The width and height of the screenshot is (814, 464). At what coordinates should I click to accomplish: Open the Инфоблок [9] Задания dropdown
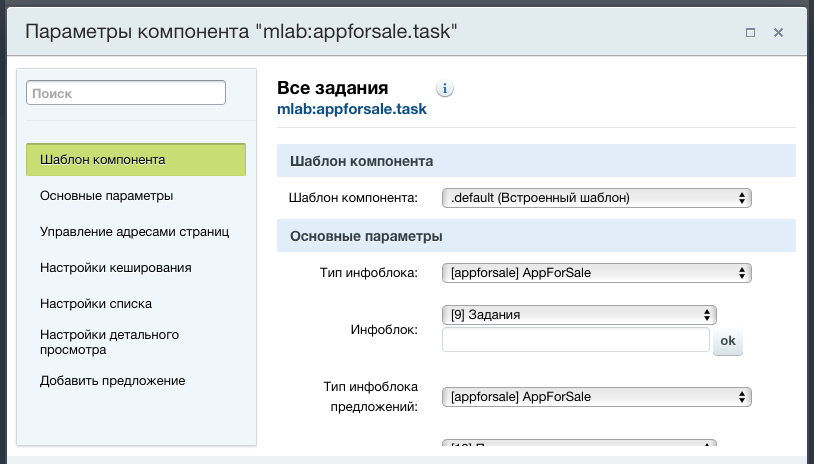tap(579, 315)
